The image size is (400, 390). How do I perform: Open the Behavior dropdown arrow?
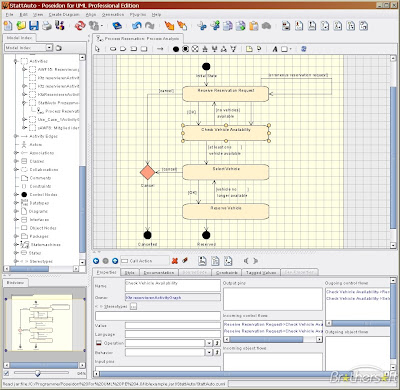tap(209, 352)
